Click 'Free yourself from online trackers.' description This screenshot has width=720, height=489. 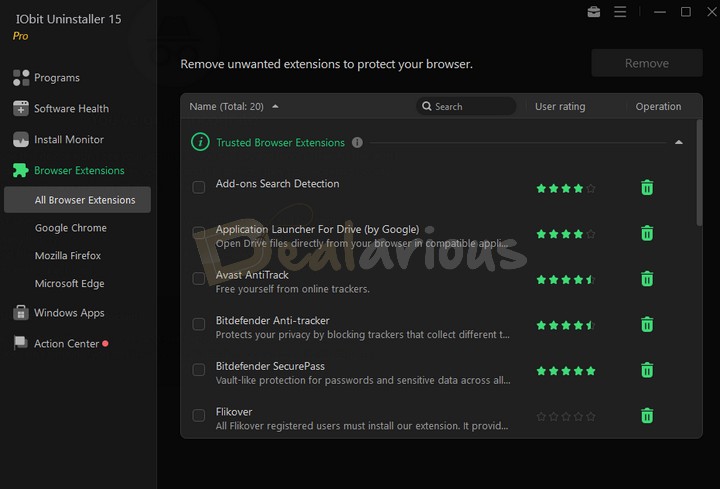coord(292,289)
